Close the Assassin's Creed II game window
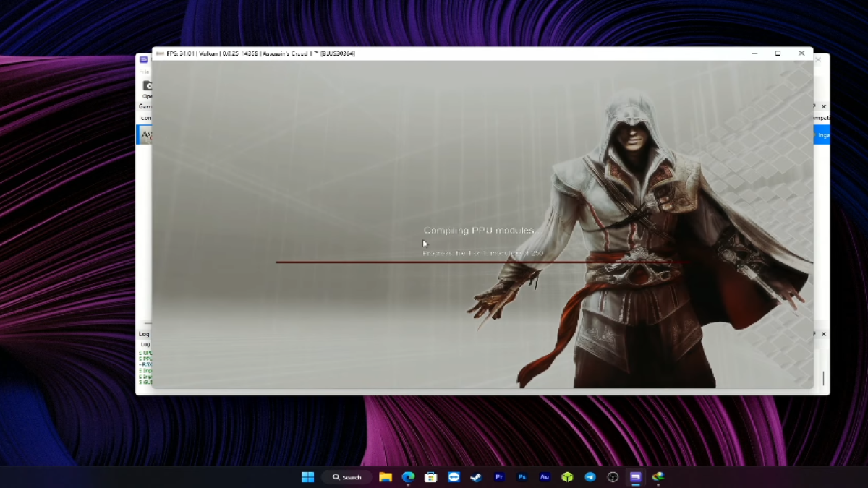This screenshot has width=868, height=488. [801, 53]
